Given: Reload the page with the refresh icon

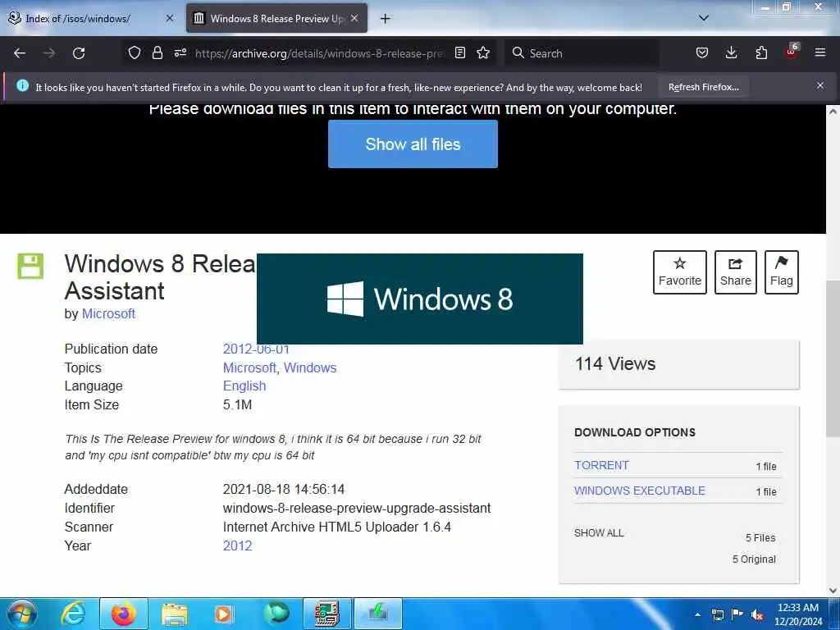Looking at the screenshot, I should pyautogui.click(x=79, y=53).
